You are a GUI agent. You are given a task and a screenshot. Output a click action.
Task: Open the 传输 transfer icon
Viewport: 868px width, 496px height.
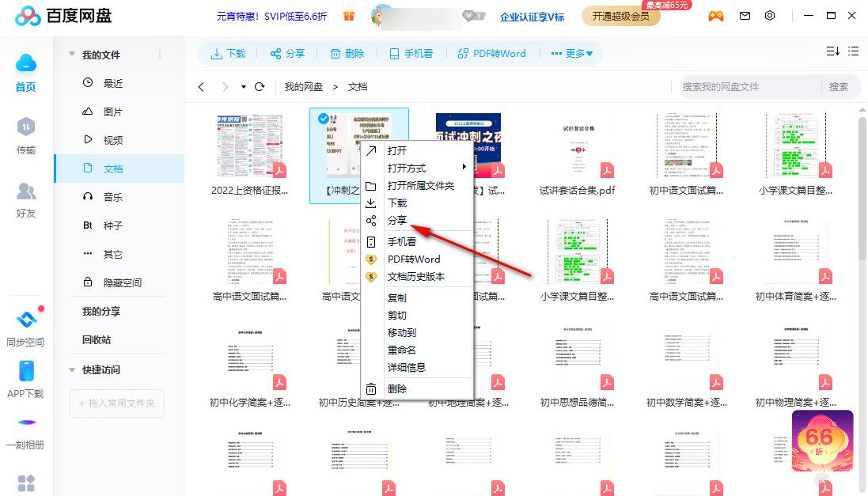point(25,127)
